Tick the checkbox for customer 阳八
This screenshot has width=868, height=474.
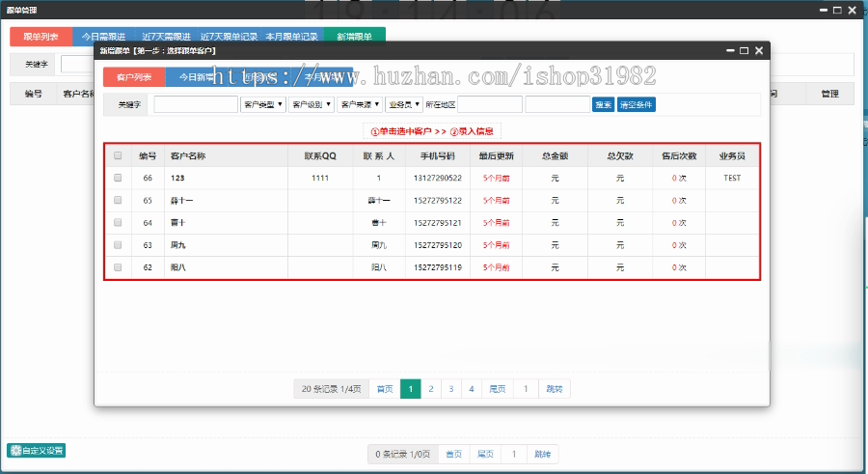pos(118,267)
